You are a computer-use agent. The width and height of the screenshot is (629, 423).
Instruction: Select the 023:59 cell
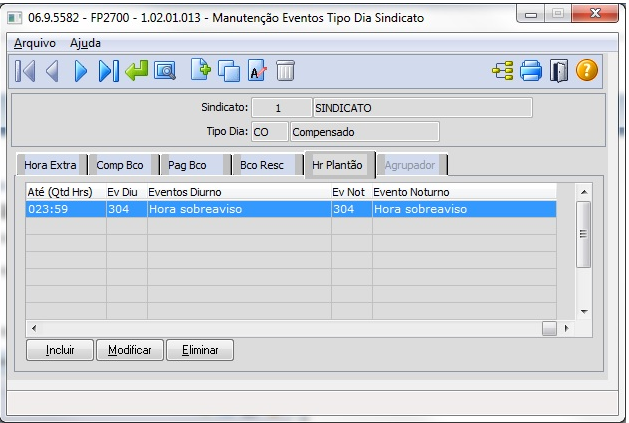(x=66, y=209)
